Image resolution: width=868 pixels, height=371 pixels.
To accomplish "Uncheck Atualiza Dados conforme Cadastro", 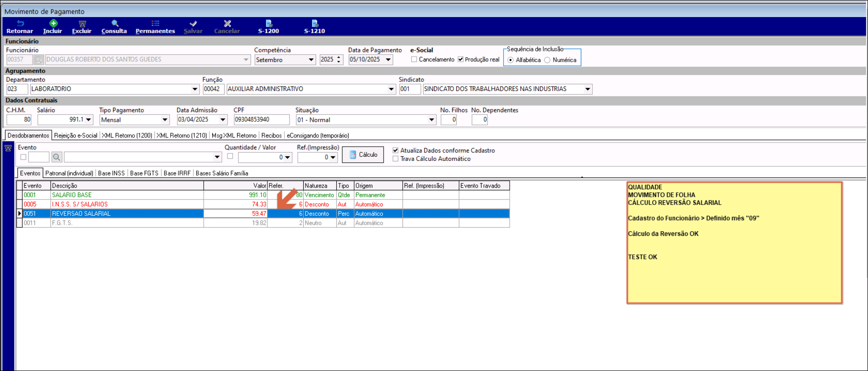I will [x=396, y=150].
